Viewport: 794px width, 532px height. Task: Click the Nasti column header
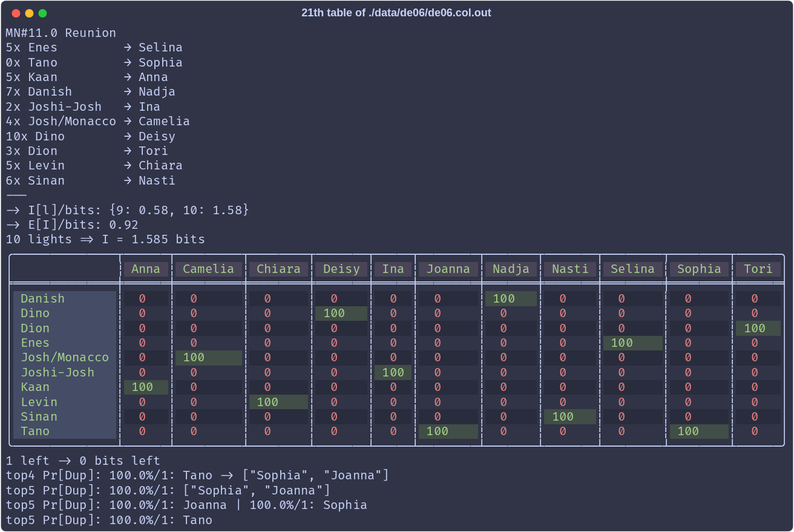570,269
